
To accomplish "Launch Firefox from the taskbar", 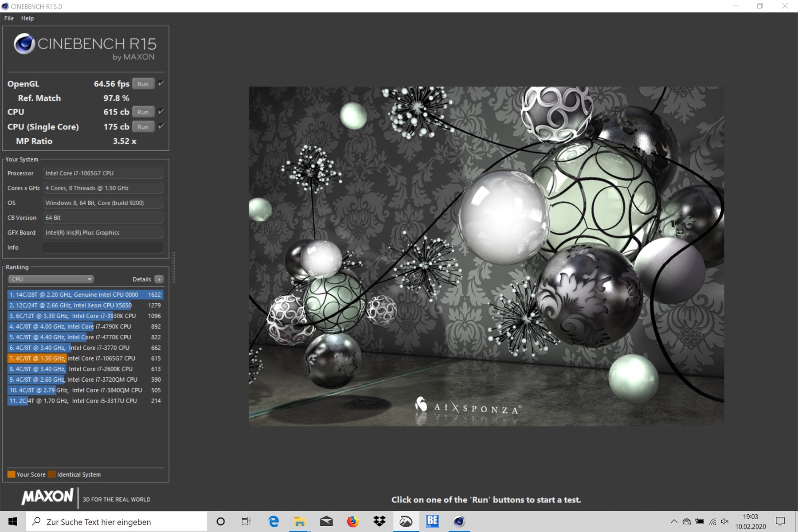I will point(353,521).
